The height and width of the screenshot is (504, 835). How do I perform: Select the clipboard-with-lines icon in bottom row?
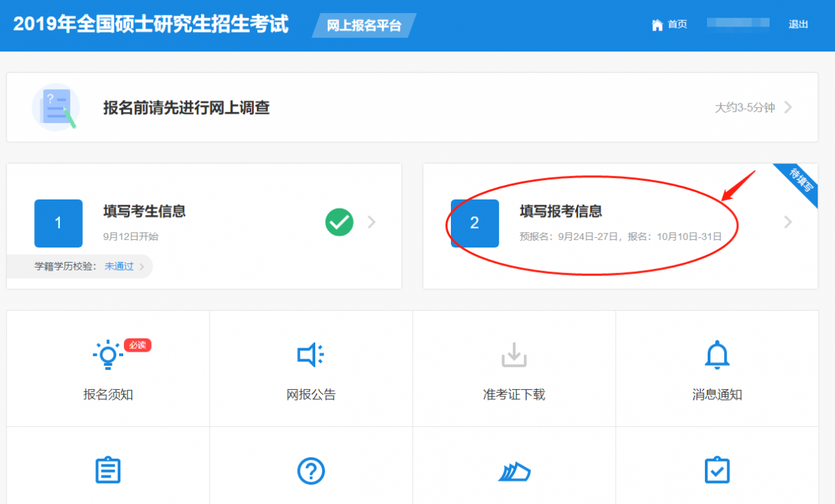108,471
